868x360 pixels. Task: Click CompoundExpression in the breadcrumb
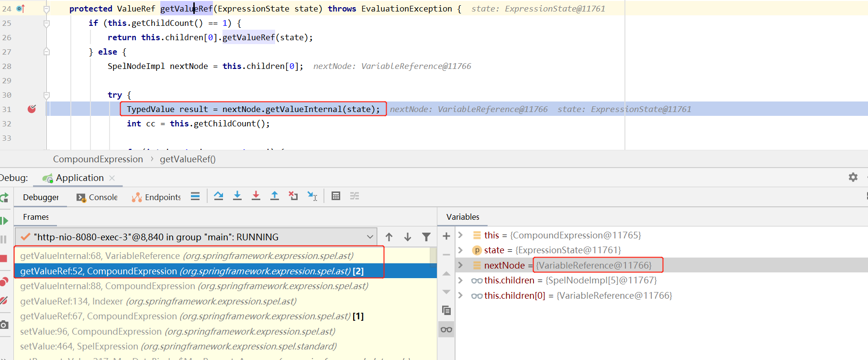point(98,159)
